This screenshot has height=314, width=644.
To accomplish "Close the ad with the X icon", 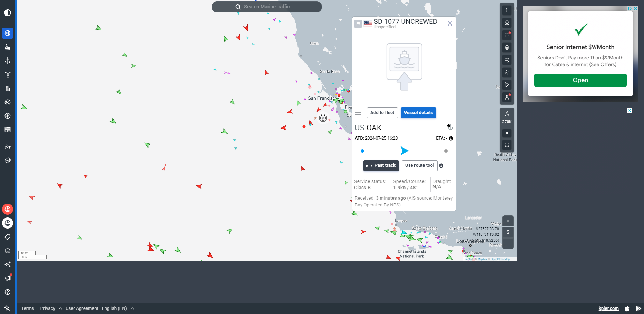I will click(635, 8).
